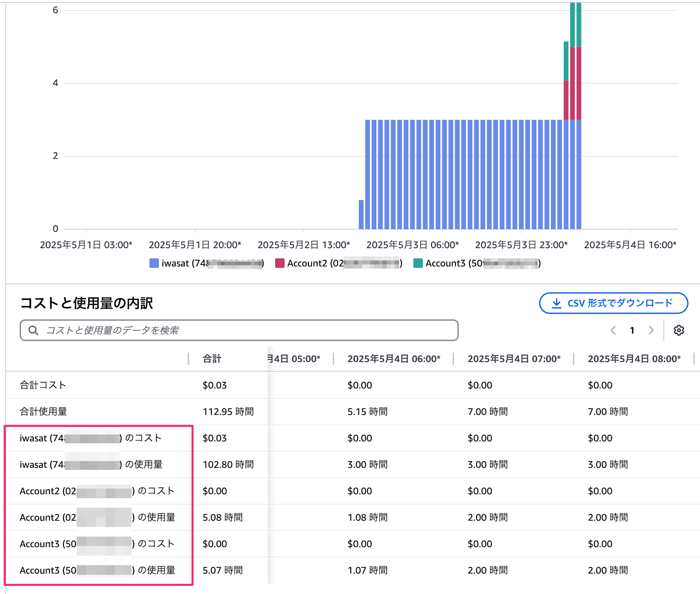Viewport: 700px width, 594px height.
Task: Select the iwasat のコスト row
Action: pos(91,438)
